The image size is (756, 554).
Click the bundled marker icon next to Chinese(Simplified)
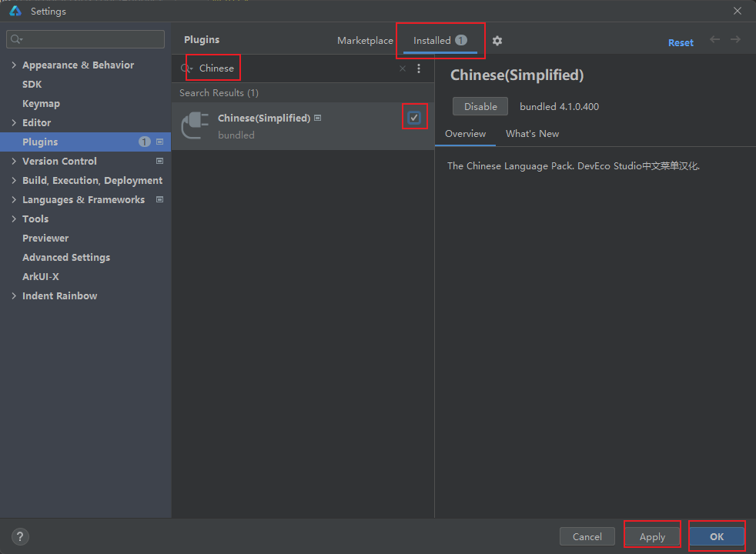(318, 118)
